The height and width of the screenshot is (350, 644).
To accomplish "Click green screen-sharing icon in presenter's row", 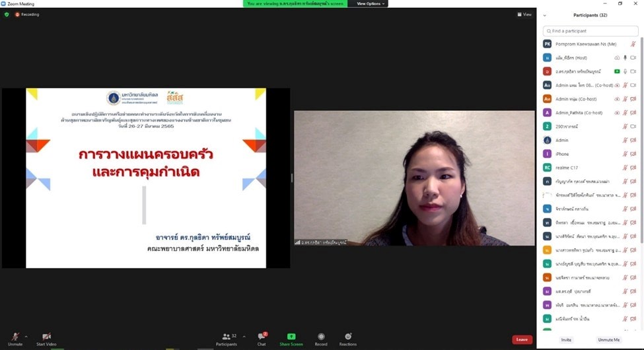I will pos(617,71).
